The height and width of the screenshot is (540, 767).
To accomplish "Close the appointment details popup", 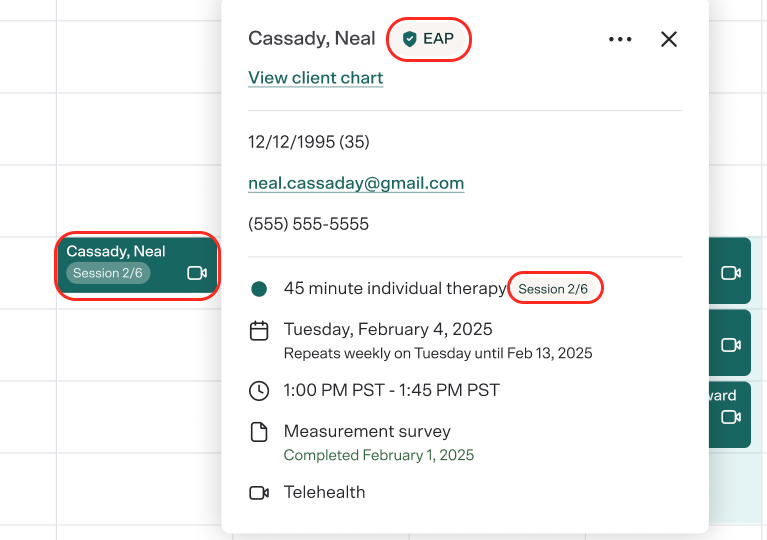I will pos(669,39).
